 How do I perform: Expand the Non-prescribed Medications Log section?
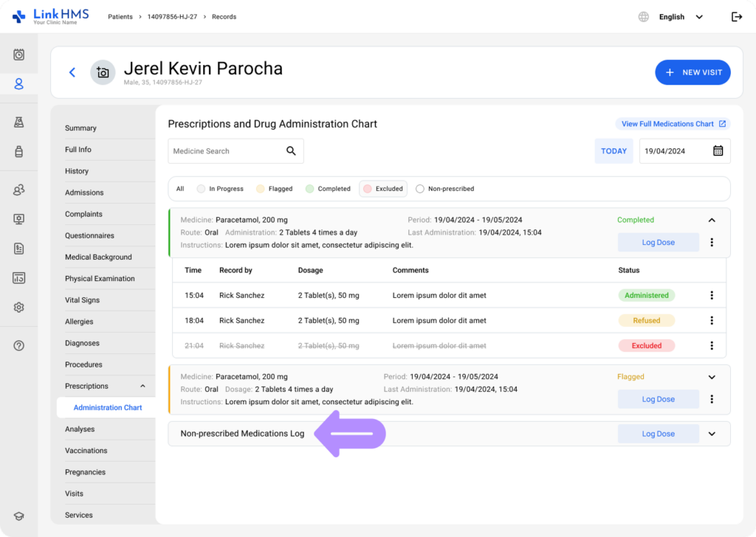712,434
